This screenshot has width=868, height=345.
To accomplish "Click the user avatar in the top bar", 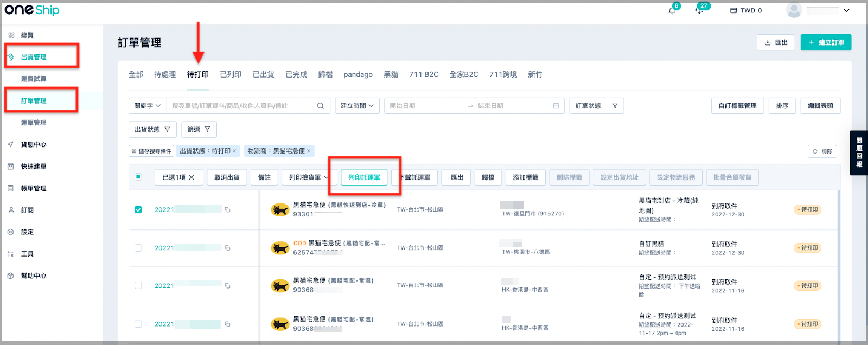I will [x=794, y=10].
